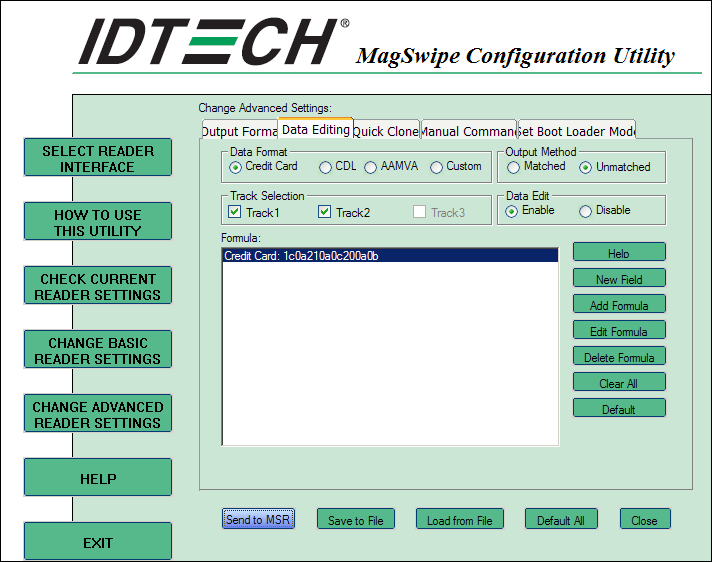The image size is (712, 562).
Task: Open Change Basic Reader Settings
Action: click(x=98, y=350)
